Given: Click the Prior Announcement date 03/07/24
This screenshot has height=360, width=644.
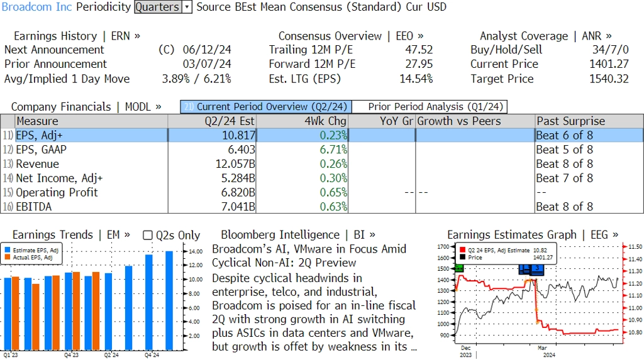Looking at the screenshot, I should [207, 64].
